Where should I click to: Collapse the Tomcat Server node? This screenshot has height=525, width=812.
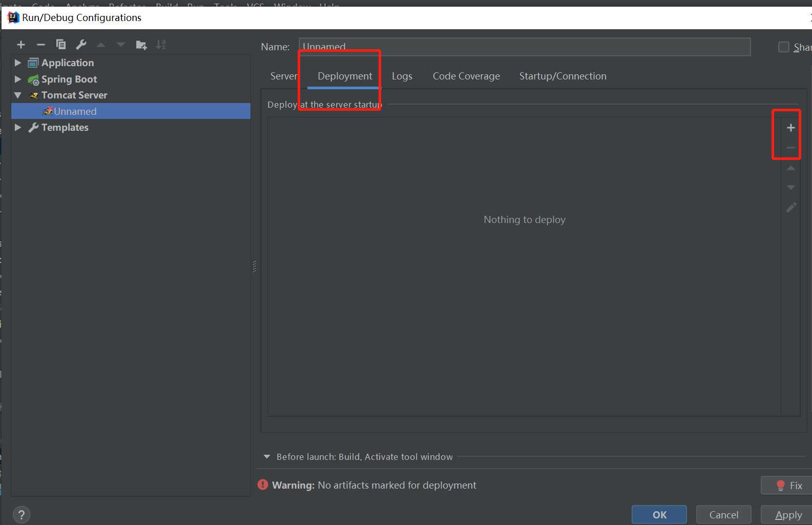[18, 95]
